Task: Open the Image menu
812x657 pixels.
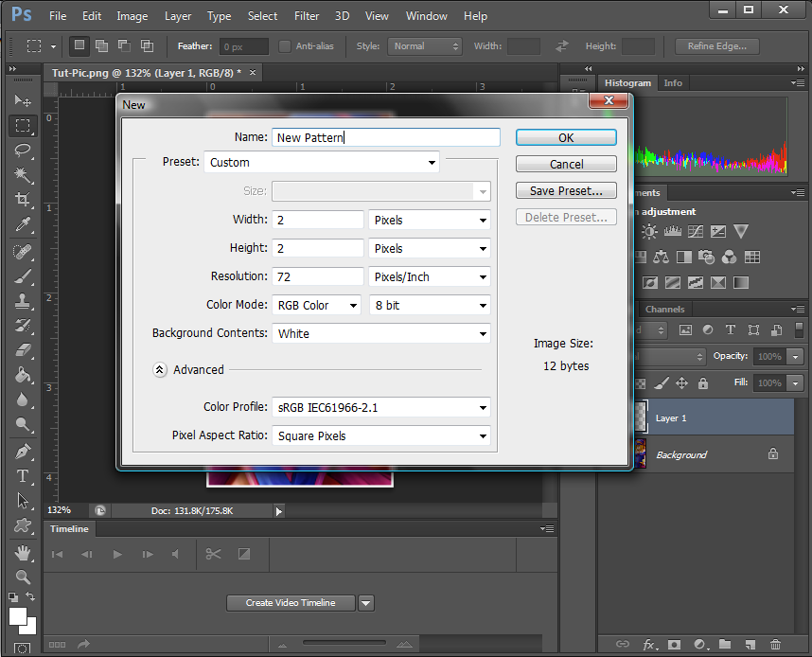Action: click(132, 16)
